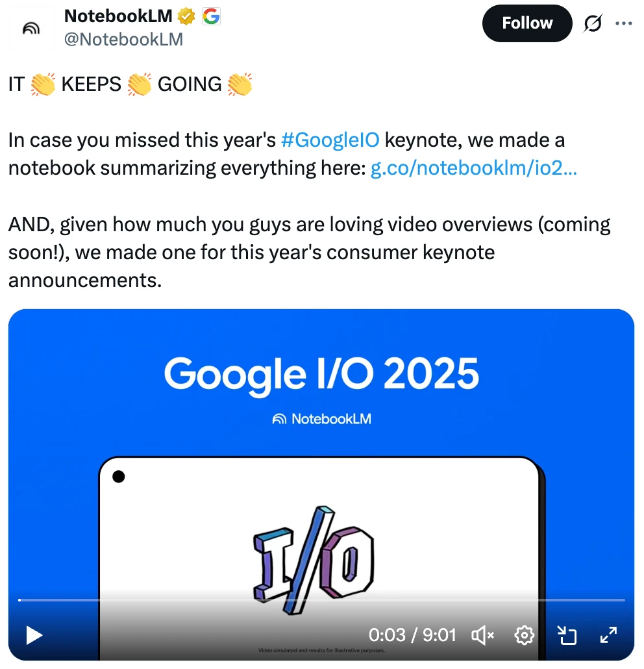Play the Google I/O video

[34, 635]
